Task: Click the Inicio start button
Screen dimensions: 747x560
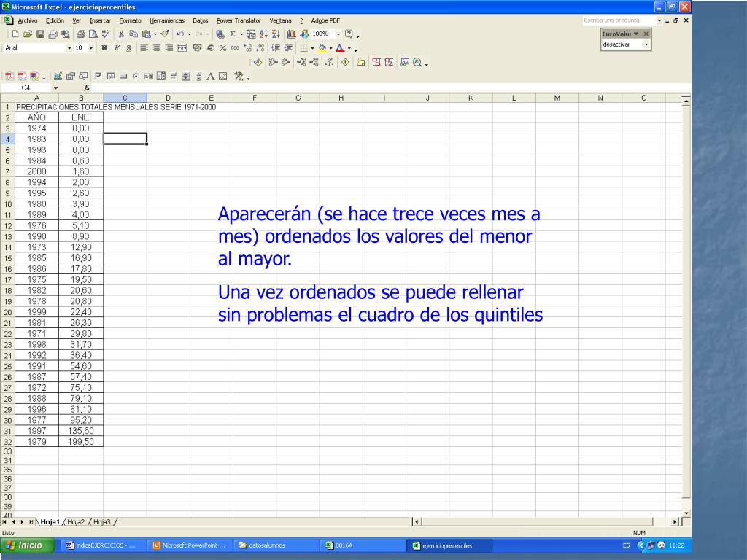Action: pyautogui.click(x=27, y=545)
